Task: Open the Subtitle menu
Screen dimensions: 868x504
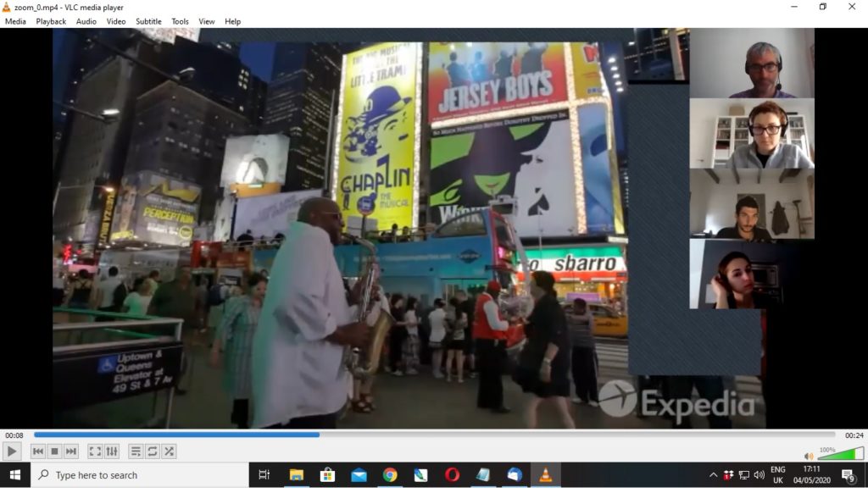Action: click(148, 21)
